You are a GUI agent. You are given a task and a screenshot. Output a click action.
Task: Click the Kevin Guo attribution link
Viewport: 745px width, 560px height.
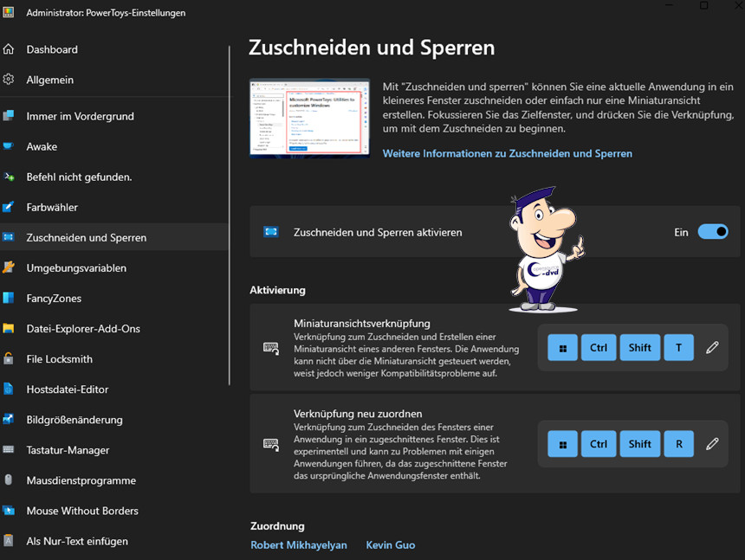coord(391,545)
